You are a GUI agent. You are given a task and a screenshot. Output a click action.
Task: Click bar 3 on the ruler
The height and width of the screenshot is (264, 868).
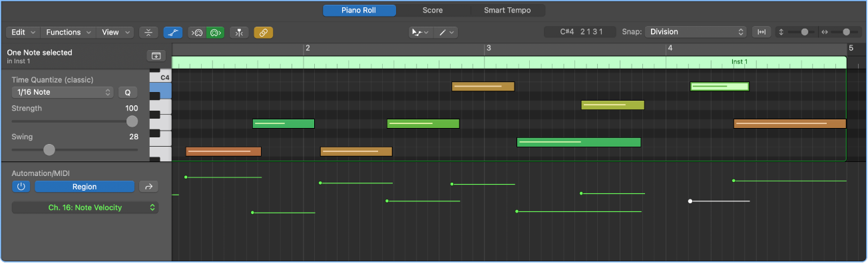(x=488, y=49)
